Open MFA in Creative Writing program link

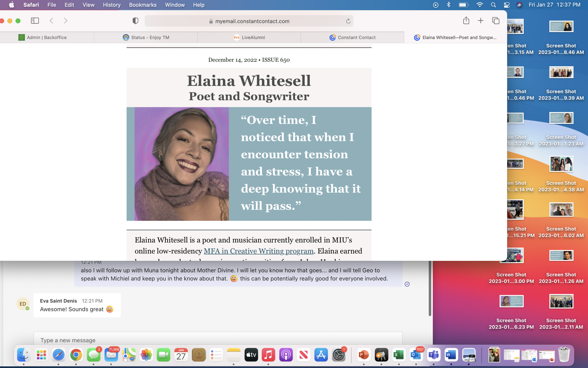pos(258,251)
